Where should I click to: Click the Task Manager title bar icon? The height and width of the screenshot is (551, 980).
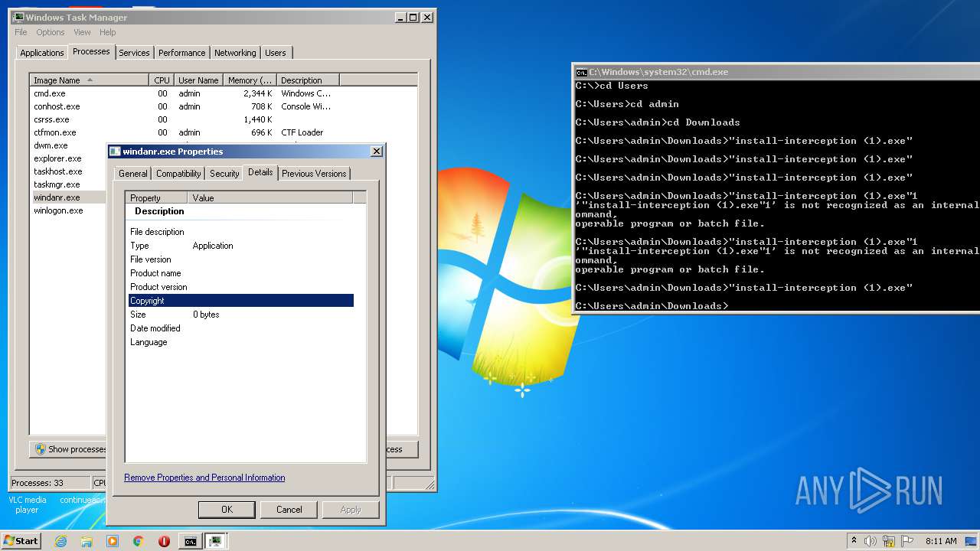18,17
